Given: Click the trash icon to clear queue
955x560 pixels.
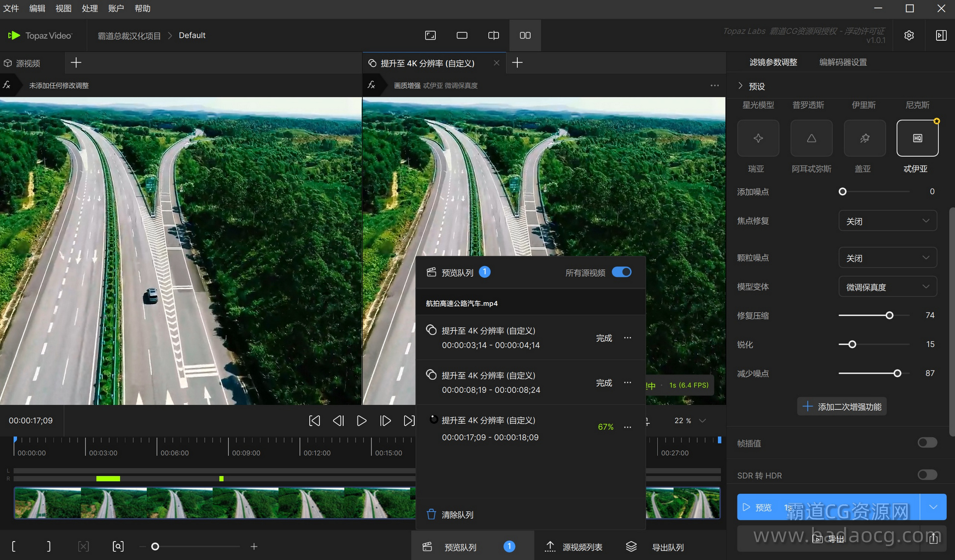Looking at the screenshot, I should [431, 514].
